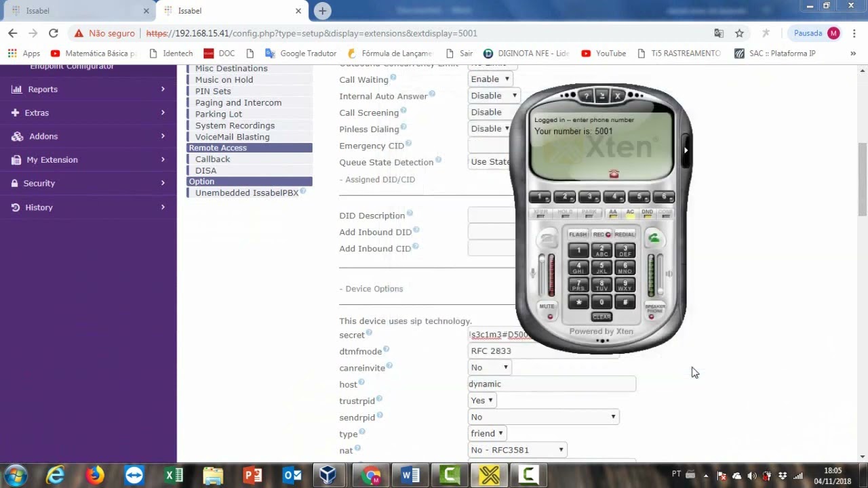Image resolution: width=868 pixels, height=488 pixels.
Task: Open the Internal Auto Answer dropdown
Action: [494, 96]
